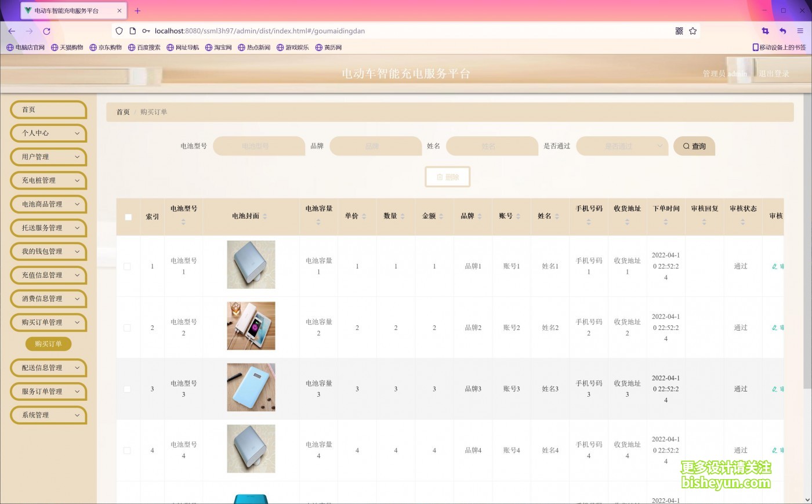Image resolution: width=812 pixels, height=504 pixels.
Task: Click the edit icon in row 4
Action: click(x=774, y=451)
